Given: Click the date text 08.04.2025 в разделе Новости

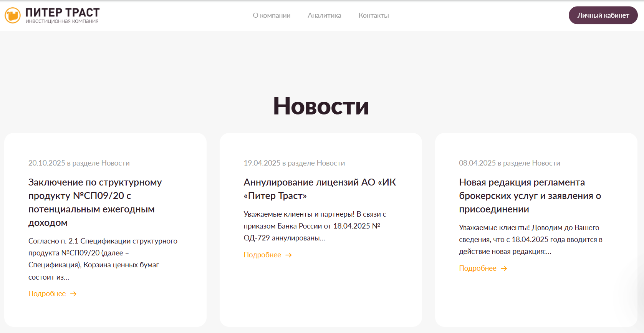Looking at the screenshot, I should [510, 163].
